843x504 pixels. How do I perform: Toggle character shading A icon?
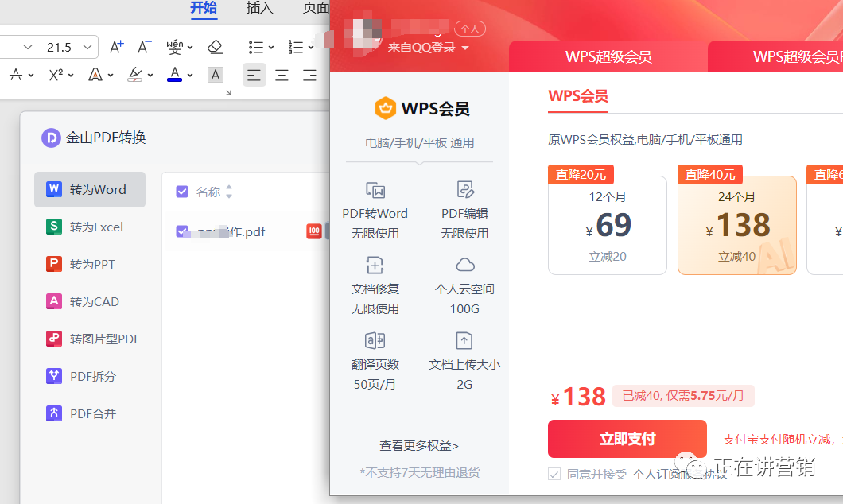(x=215, y=75)
